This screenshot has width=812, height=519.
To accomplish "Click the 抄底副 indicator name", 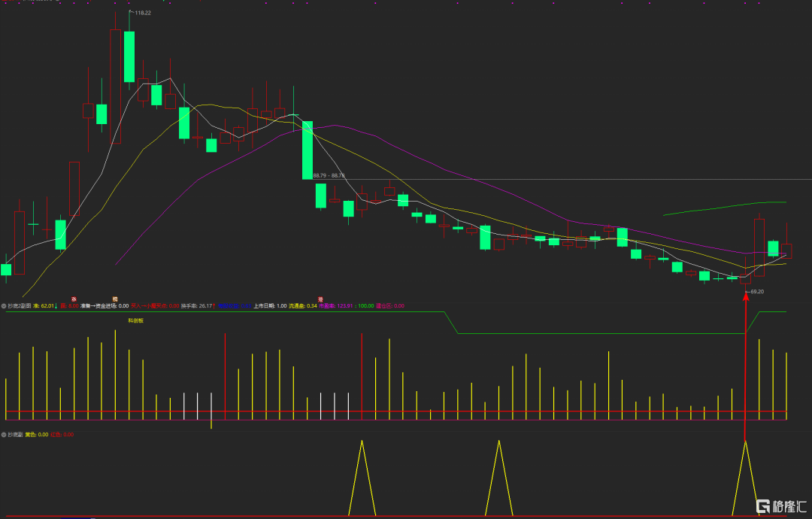I will pos(15,435).
